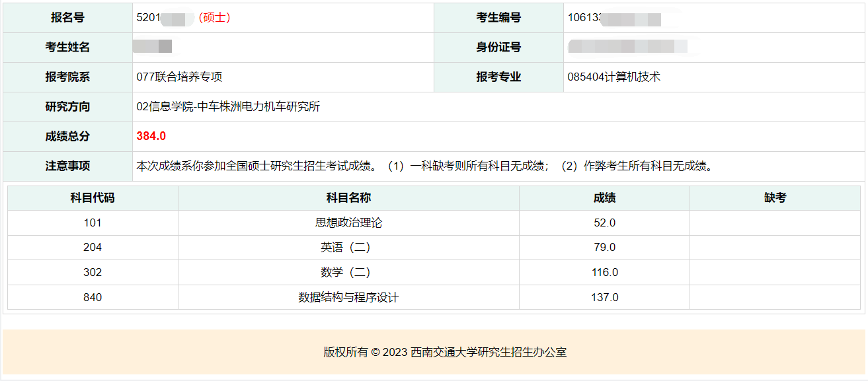
Task: Select subject code 840
Action: pyautogui.click(x=93, y=298)
